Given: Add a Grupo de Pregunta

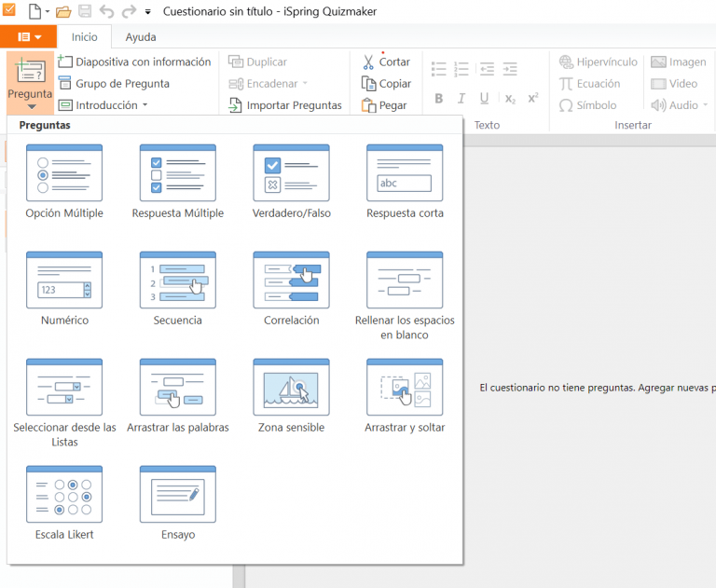Looking at the screenshot, I should [x=114, y=84].
